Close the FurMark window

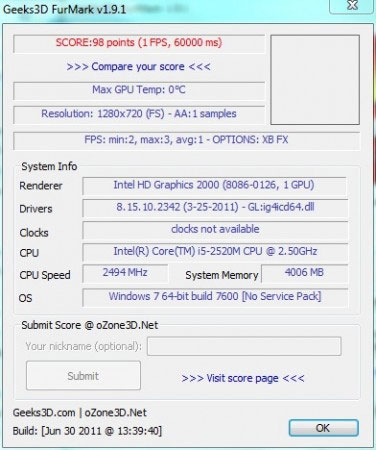coord(352,5)
